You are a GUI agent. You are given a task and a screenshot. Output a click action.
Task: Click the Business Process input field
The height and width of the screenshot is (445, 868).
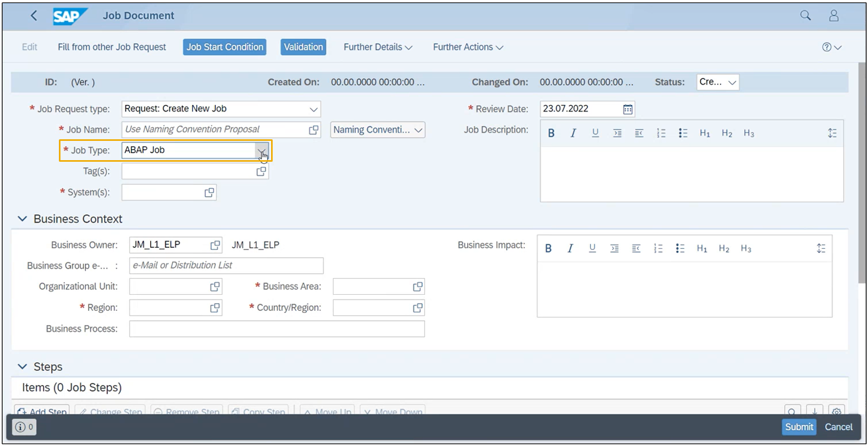pos(277,329)
